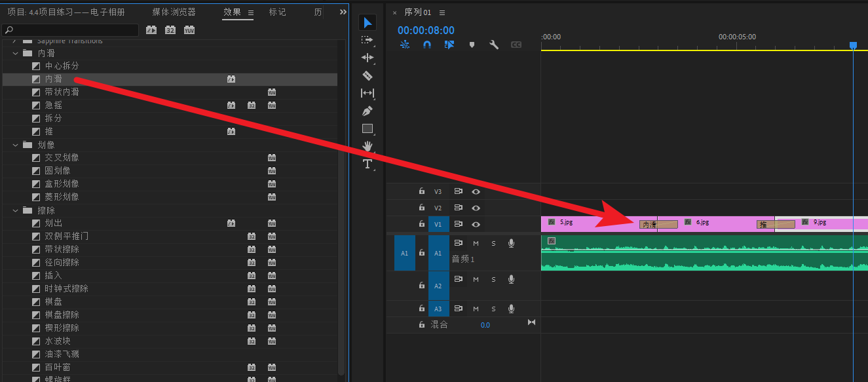The height and width of the screenshot is (382, 868).
Task: Select the Pen tool
Action: click(368, 111)
